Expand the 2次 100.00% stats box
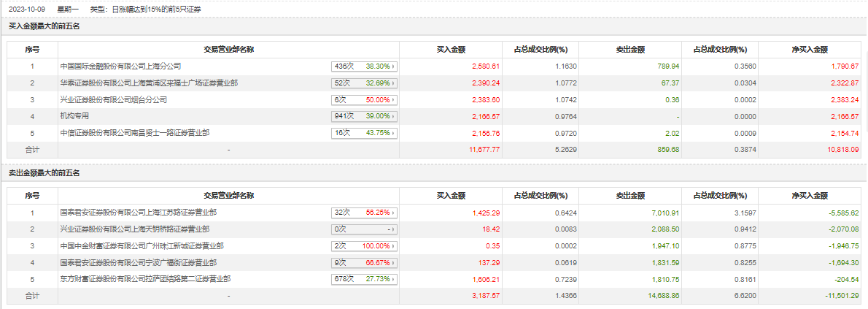 [x=365, y=246]
